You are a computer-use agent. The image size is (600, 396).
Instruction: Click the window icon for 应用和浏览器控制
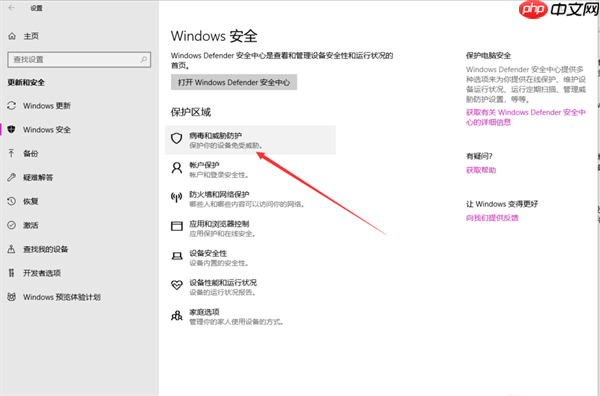pos(176,226)
